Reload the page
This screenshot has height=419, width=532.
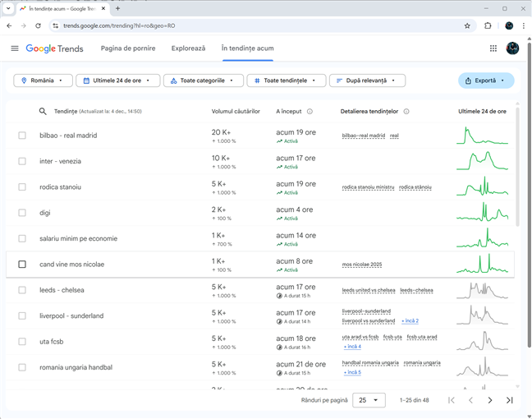pyautogui.click(x=38, y=25)
